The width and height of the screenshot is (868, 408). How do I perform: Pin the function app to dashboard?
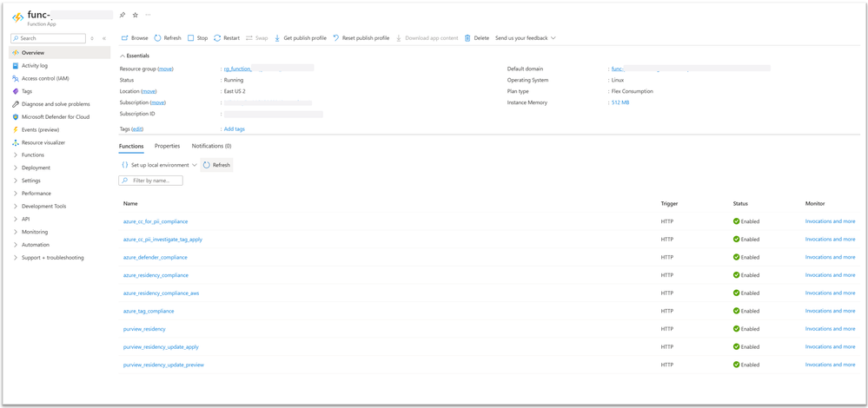tap(123, 15)
